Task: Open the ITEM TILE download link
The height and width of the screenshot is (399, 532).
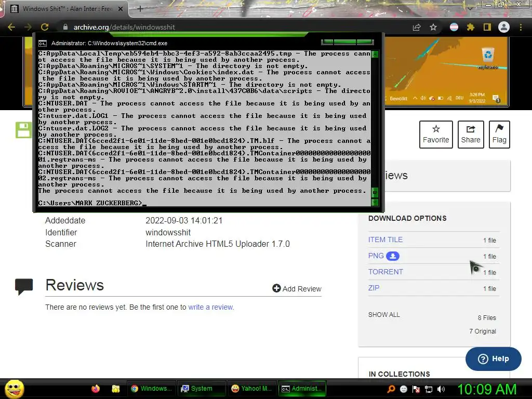Action: tap(385, 240)
